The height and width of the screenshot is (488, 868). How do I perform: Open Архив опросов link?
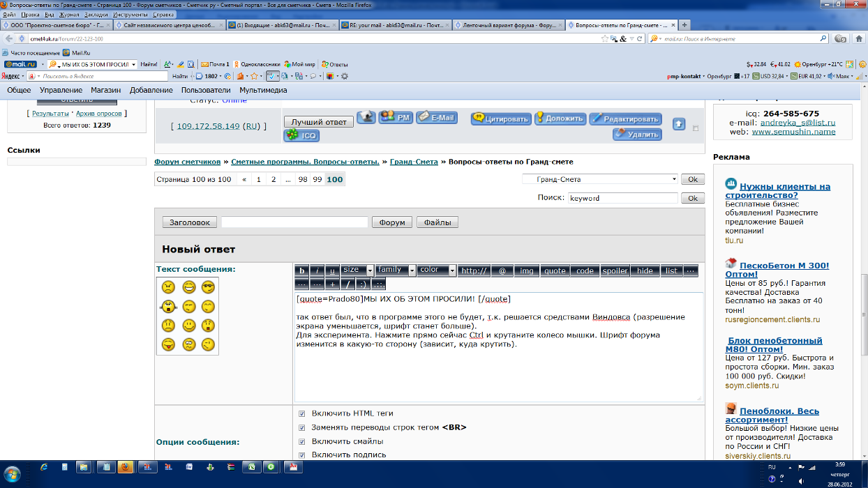(99, 113)
